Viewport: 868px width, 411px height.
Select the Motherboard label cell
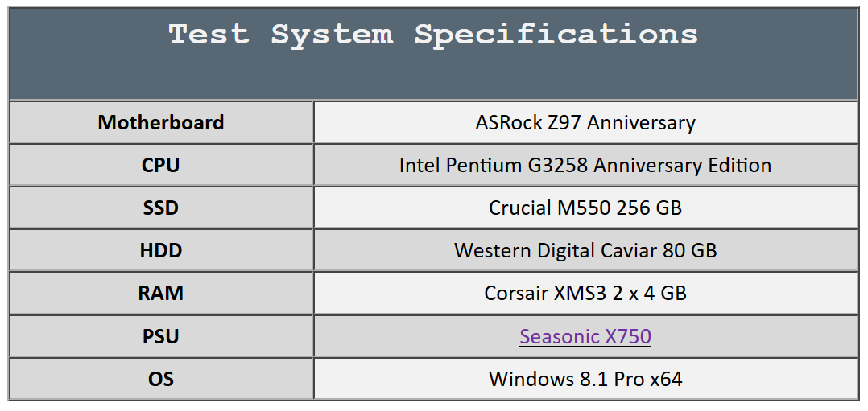[161, 122]
